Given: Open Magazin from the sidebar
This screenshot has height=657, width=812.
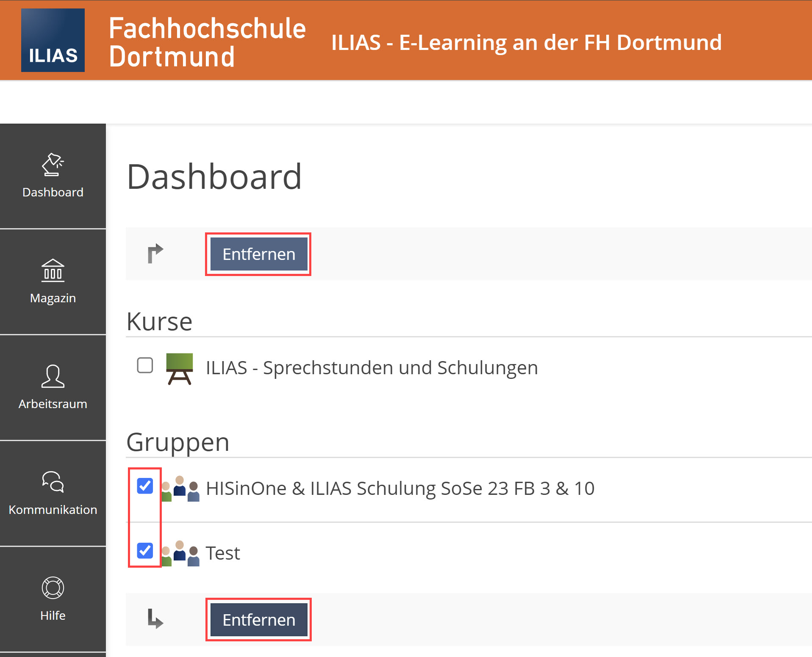Looking at the screenshot, I should [53, 282].
